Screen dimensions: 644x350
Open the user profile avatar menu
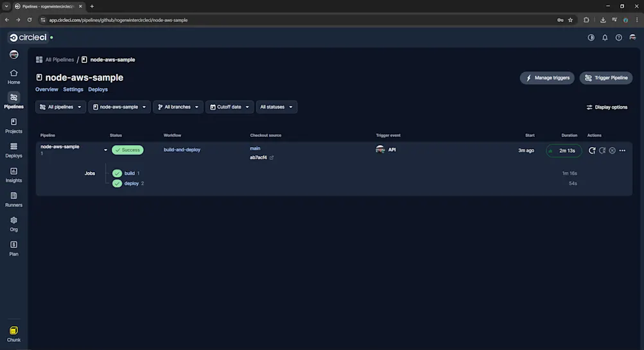click(632, 37)
